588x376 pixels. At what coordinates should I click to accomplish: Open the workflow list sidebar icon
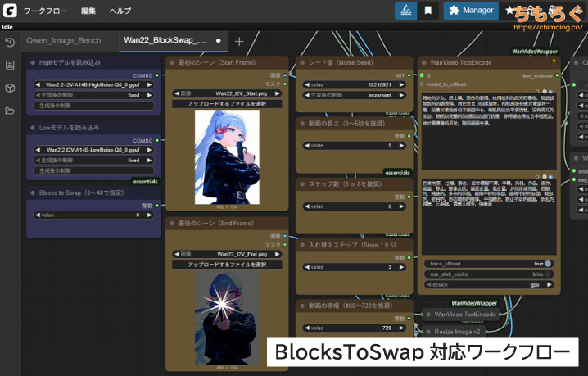pyautogui.click(x=10, y=65)
